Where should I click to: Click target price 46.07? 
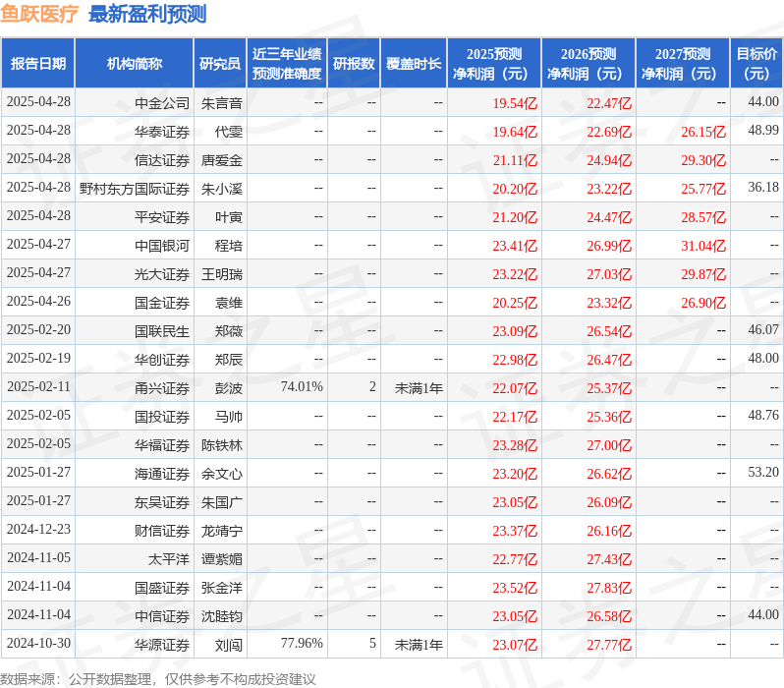pyautogui.click(x=763, y=329)
